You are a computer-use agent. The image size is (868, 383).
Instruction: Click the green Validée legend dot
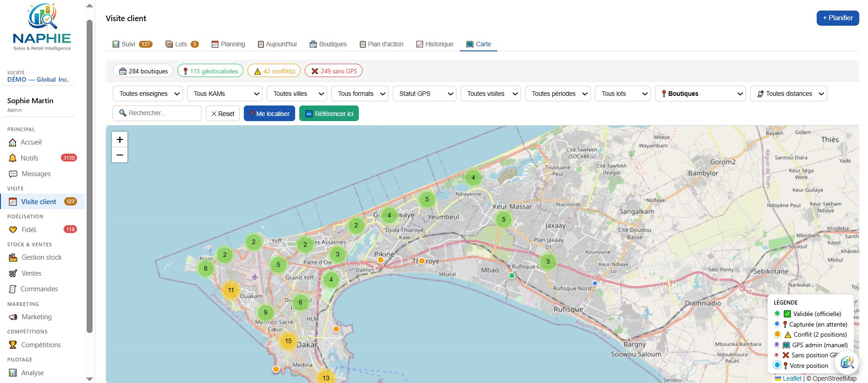tap(777, 314)
